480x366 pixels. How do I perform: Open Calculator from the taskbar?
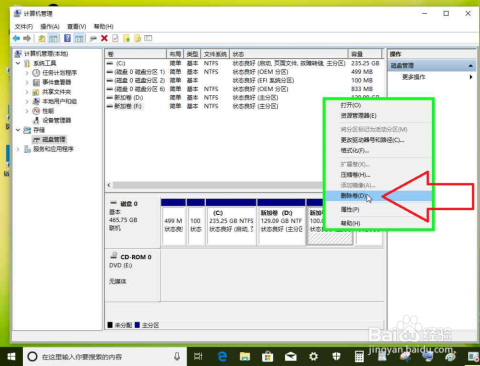point(359,357)
